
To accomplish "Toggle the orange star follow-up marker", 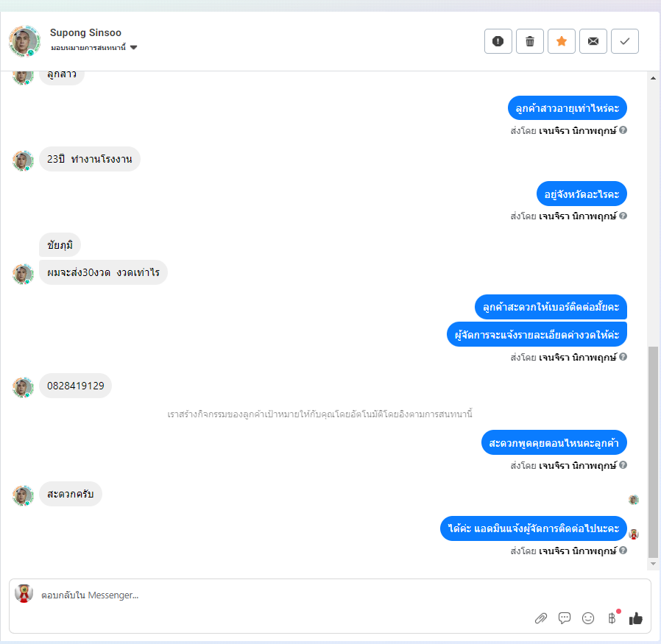I will 562,41.
